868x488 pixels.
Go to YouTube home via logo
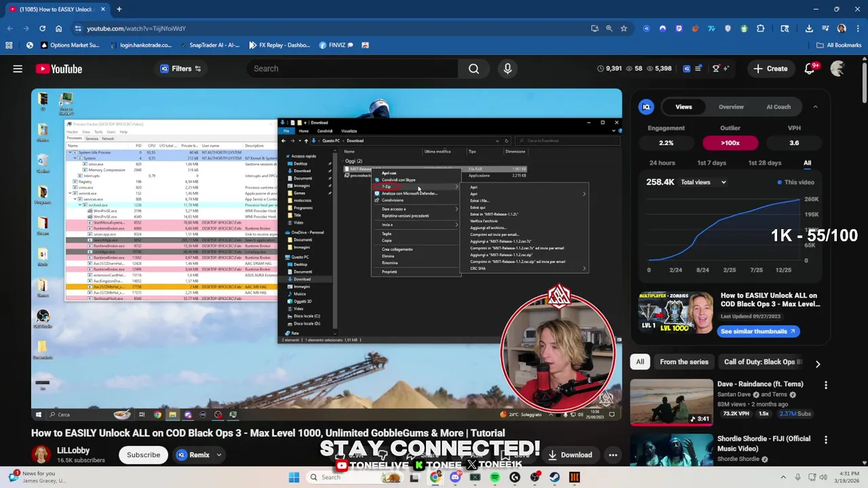[59, 68]
